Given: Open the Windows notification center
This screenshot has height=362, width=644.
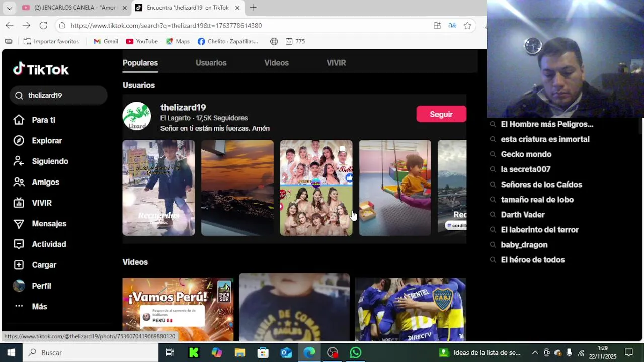Looking at the screenshot, I should 629,353.
